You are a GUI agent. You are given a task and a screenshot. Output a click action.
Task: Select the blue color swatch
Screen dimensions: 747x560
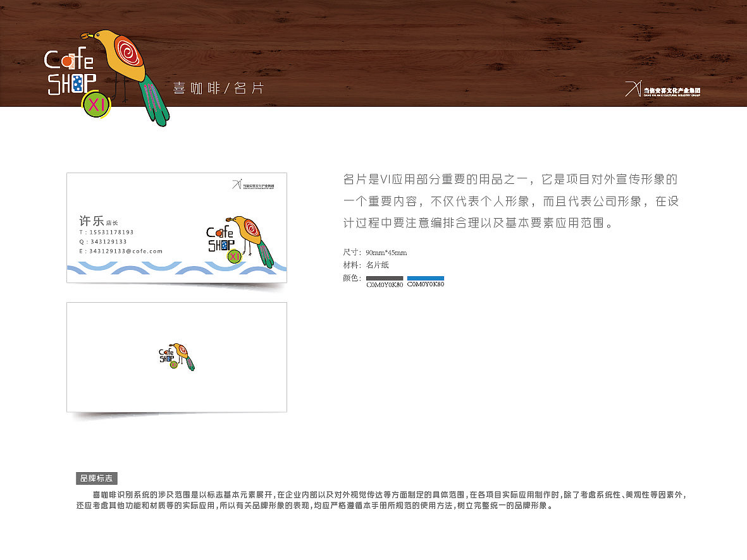[426, 277]
